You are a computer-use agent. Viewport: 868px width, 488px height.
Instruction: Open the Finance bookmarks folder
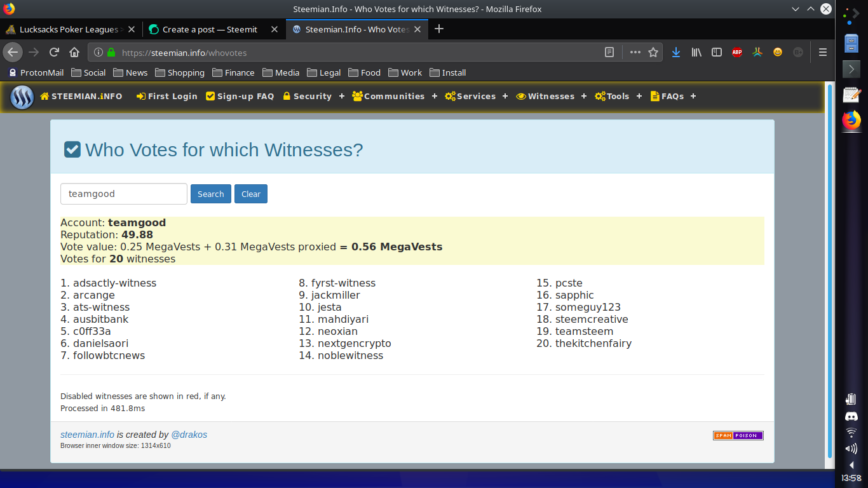pyautogui.click(x=233, y=72)
